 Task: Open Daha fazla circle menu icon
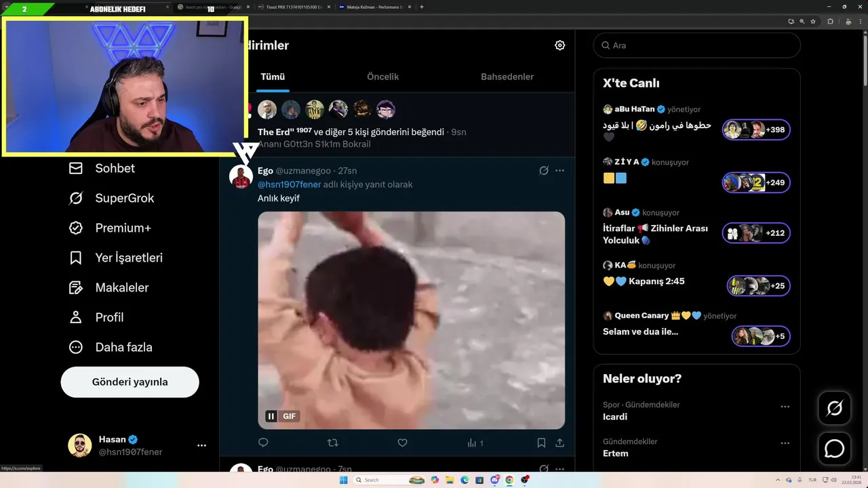click(x=76, y=347)
